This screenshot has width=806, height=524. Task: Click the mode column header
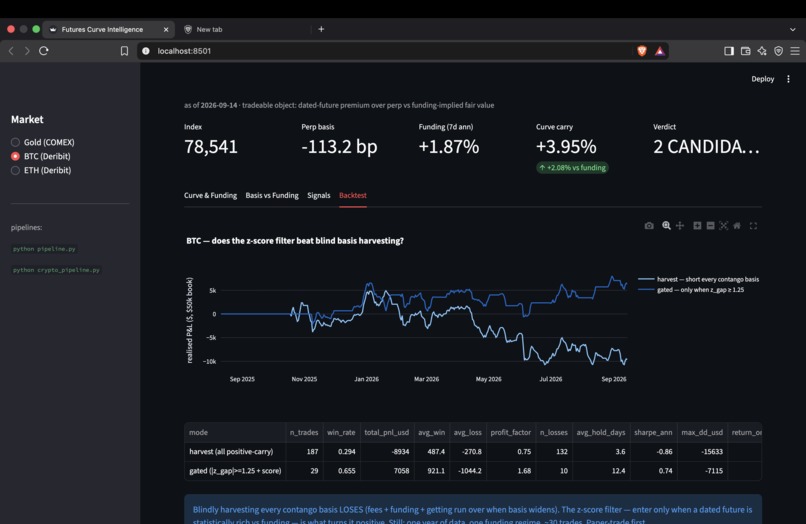[235, 432]
